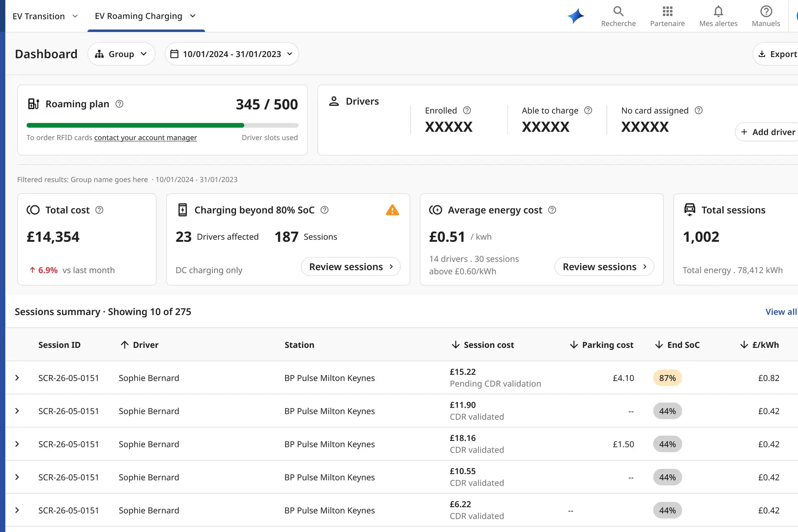Click the 87% End SoC badge

667,378
